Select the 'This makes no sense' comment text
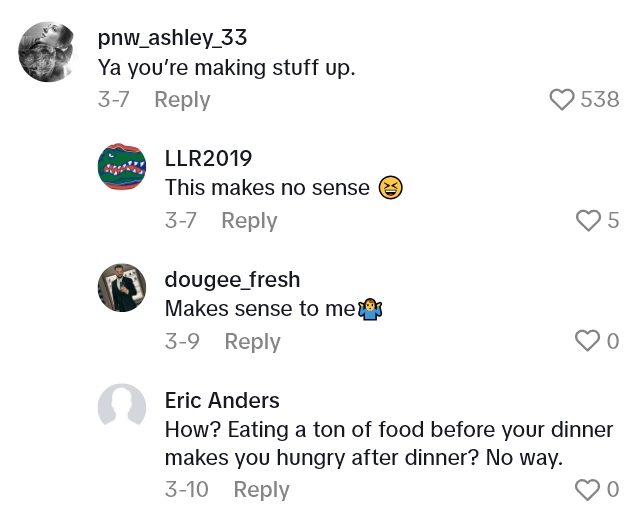The image size is (628, 517). click(x=267, y=187)
